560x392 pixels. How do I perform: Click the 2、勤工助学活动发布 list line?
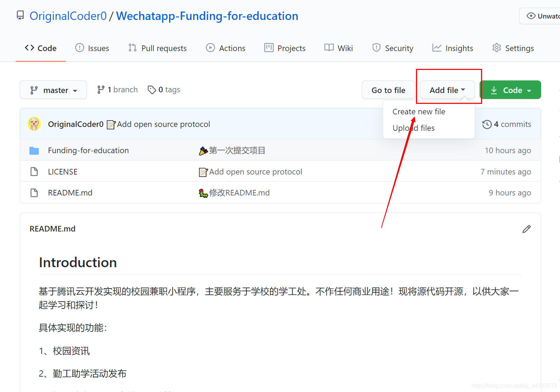pyautogui.click(x=82, y=373)
